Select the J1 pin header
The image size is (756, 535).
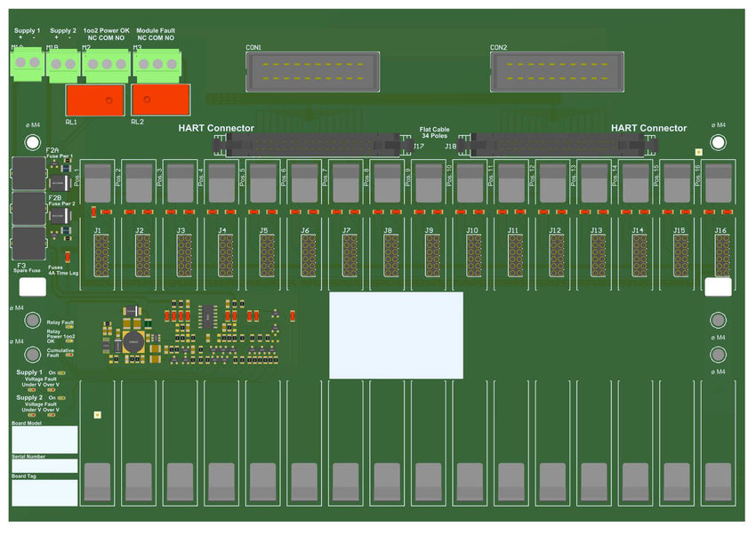[101, 256]
